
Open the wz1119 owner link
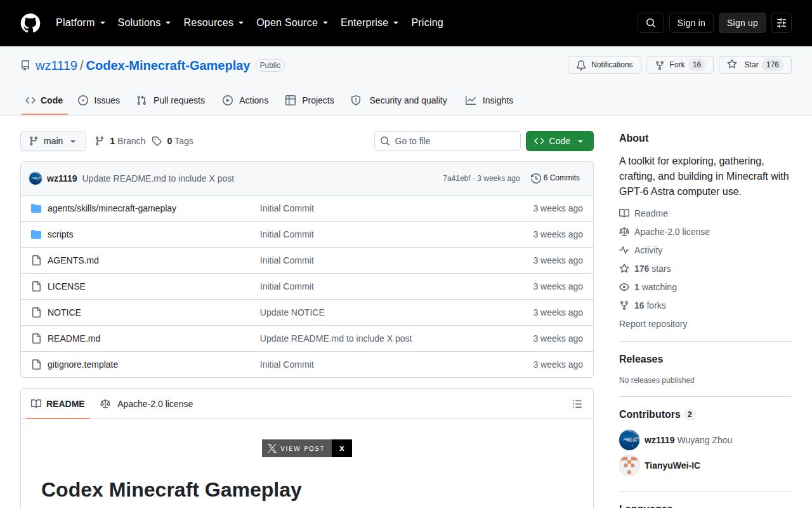(56, 65)
